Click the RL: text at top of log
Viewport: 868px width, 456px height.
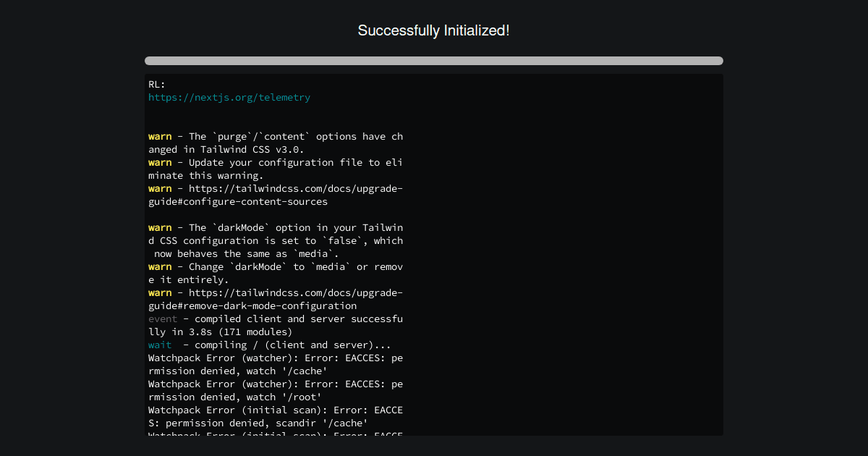[154, 84]
